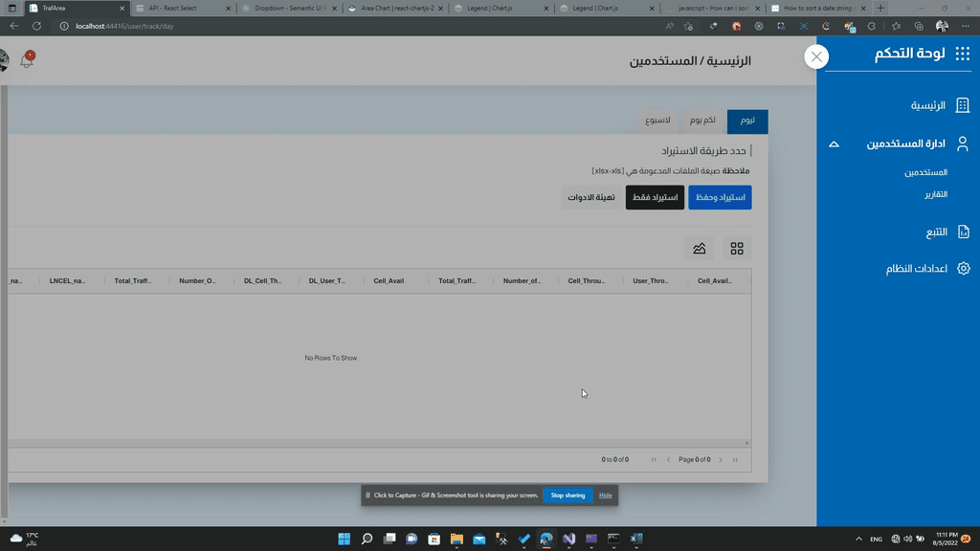Add this page to favorites star icon
This screenshot has height=551, width=980.
(688, 26)
